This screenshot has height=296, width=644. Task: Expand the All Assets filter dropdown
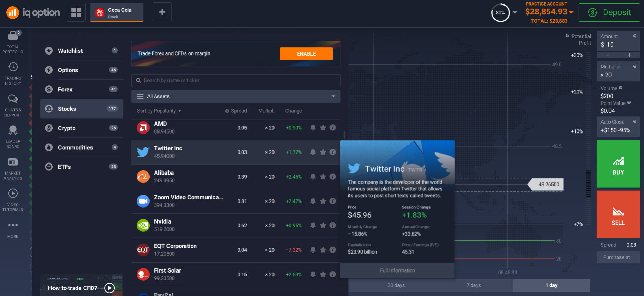click(x=236, y=96)
